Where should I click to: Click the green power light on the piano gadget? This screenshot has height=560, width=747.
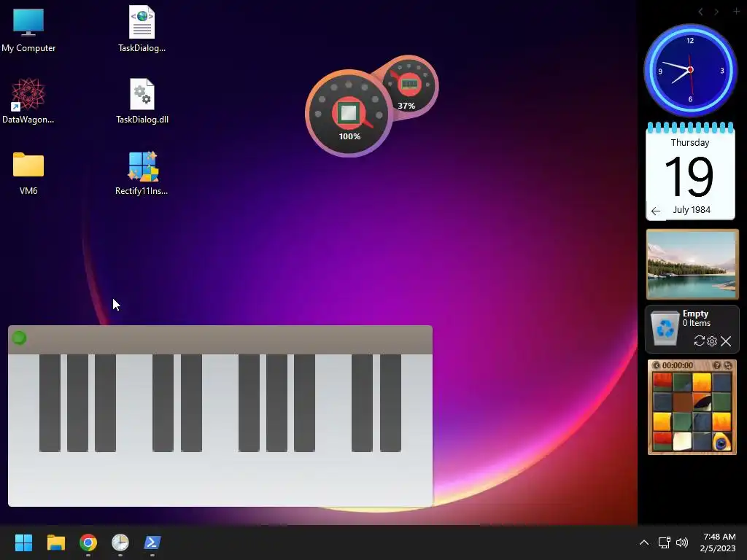coord(19,338)
